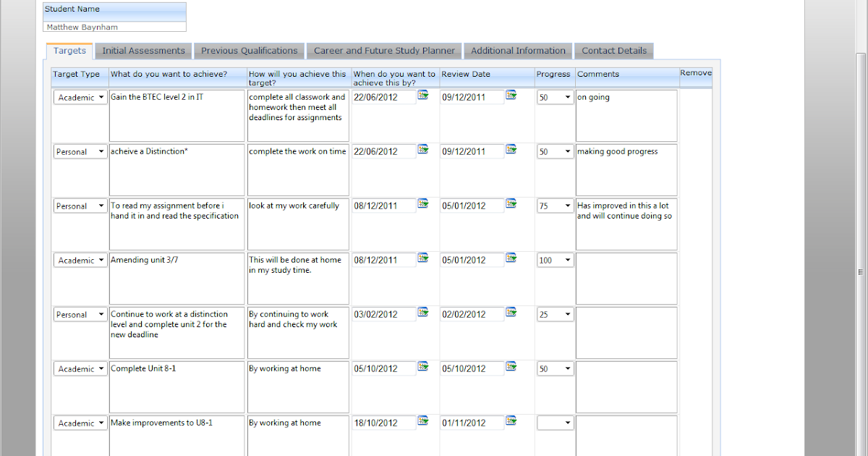
Task: Expand Target Type for distinction level unit 2 row
Action: pos(80,314)
